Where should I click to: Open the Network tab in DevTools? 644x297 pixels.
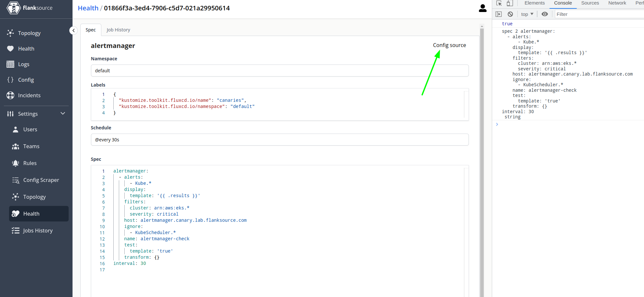click(x=616, y=3)
